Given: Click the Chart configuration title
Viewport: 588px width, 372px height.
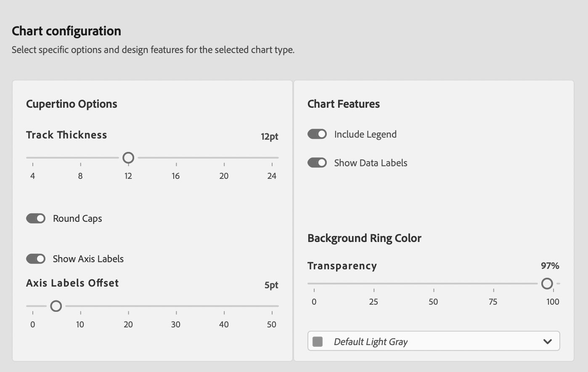Looking at the screenshot, I should pos(66,31).
